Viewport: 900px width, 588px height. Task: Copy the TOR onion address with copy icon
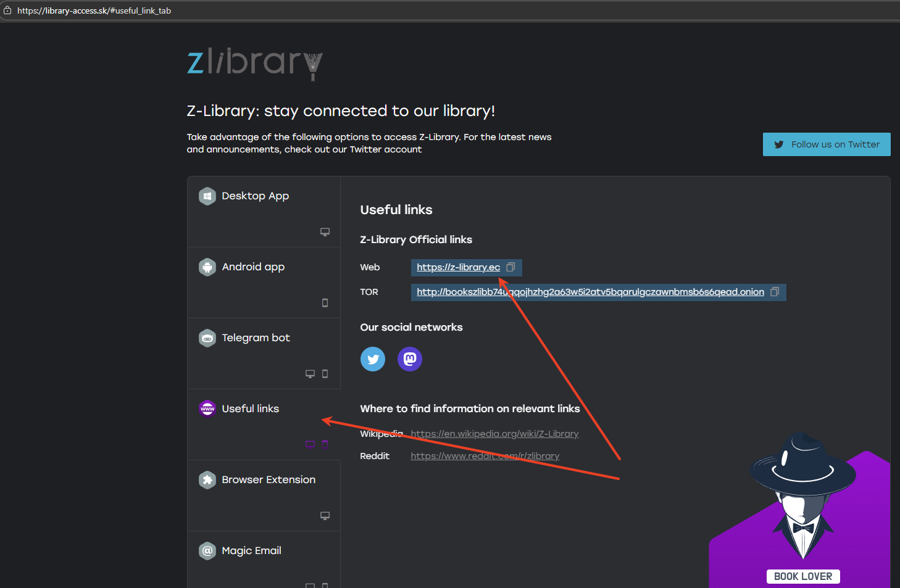pyautogui.click(x=775, y=291)
